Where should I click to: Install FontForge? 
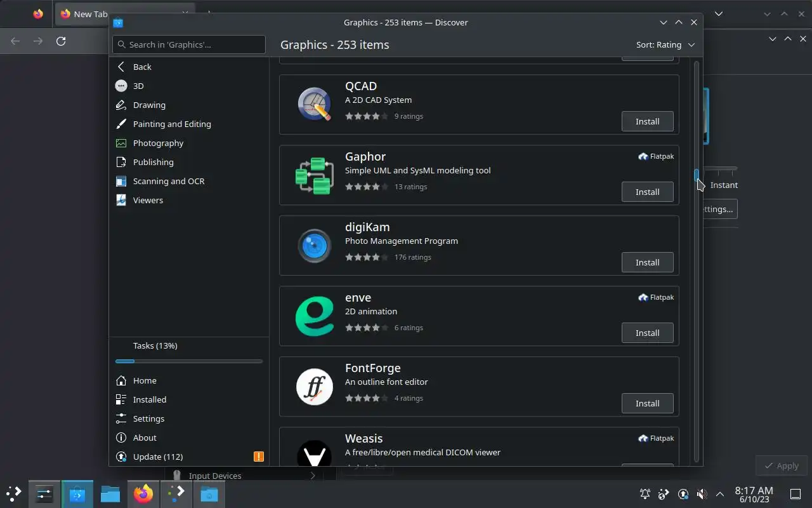point(647,403)
